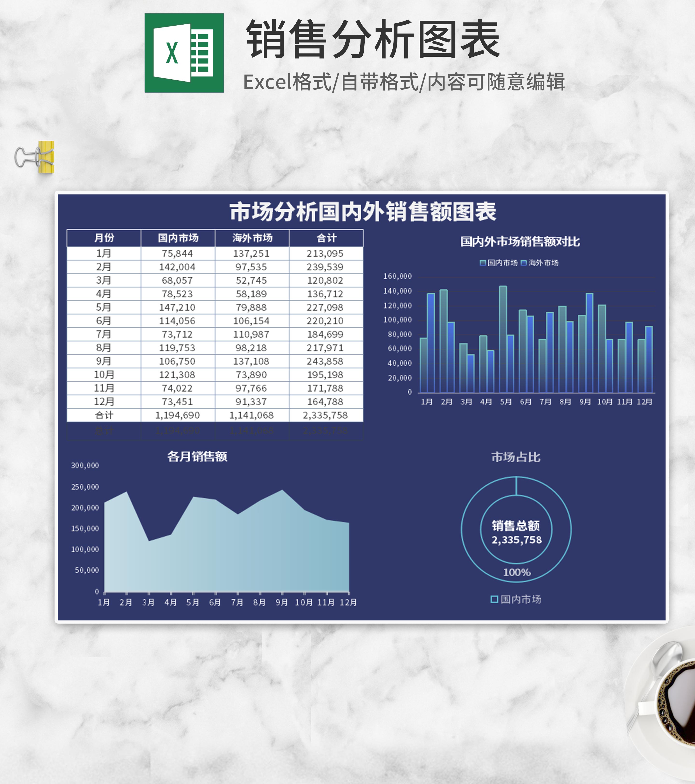Image resolution: width=695 pixels, height=784 pixels.
Task: Click the 各月销售额 area chart title
Action: [197, 456]
